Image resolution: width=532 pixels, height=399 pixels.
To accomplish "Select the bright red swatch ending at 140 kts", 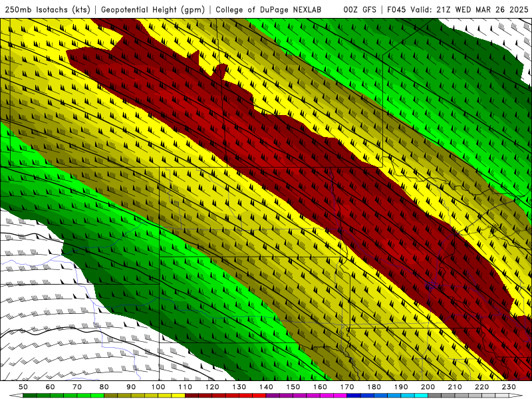I will (259, 396).
